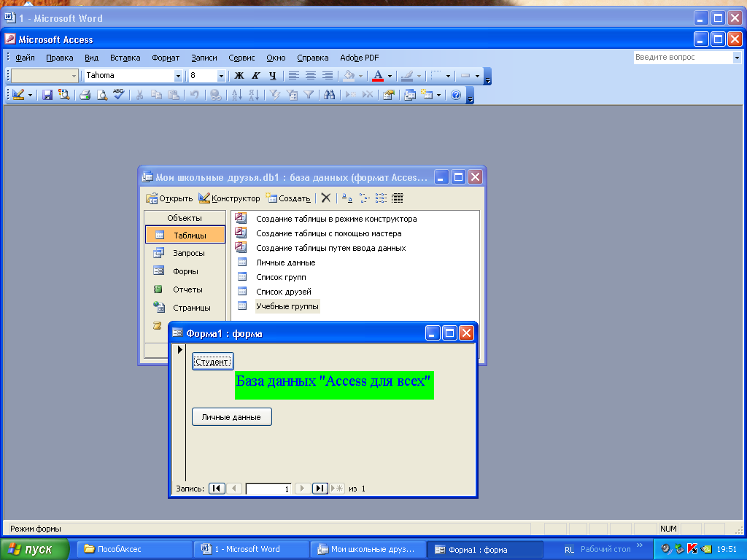
Task: Select 'Создание таблицы с помощью мастера'
Action: (329, 233)
